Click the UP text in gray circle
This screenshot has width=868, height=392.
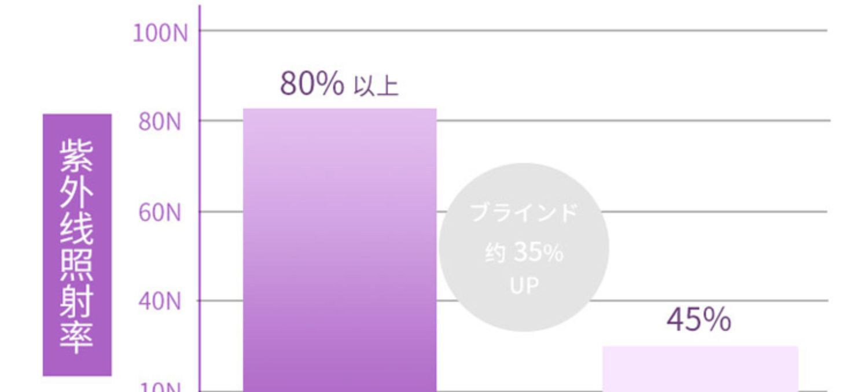pos(524,286)
